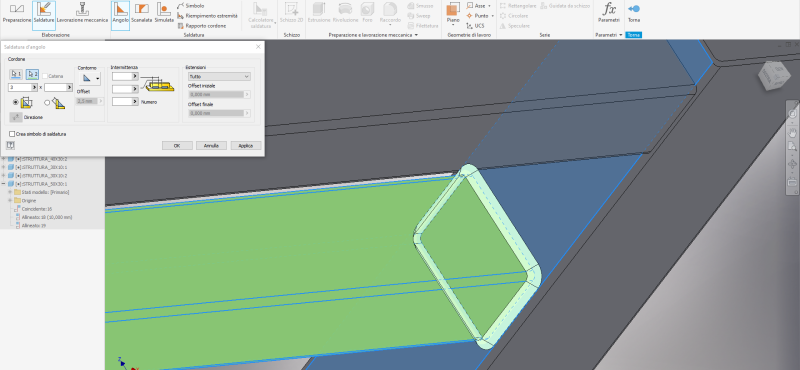
Task: Click the Applica button
Action: tap(246, 145)
